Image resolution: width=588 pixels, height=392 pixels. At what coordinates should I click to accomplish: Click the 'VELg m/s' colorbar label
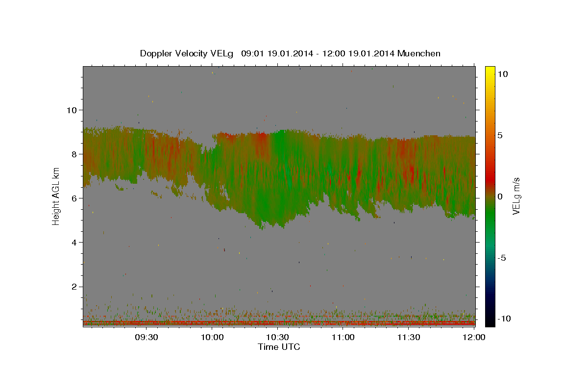[x=515, y=196]
